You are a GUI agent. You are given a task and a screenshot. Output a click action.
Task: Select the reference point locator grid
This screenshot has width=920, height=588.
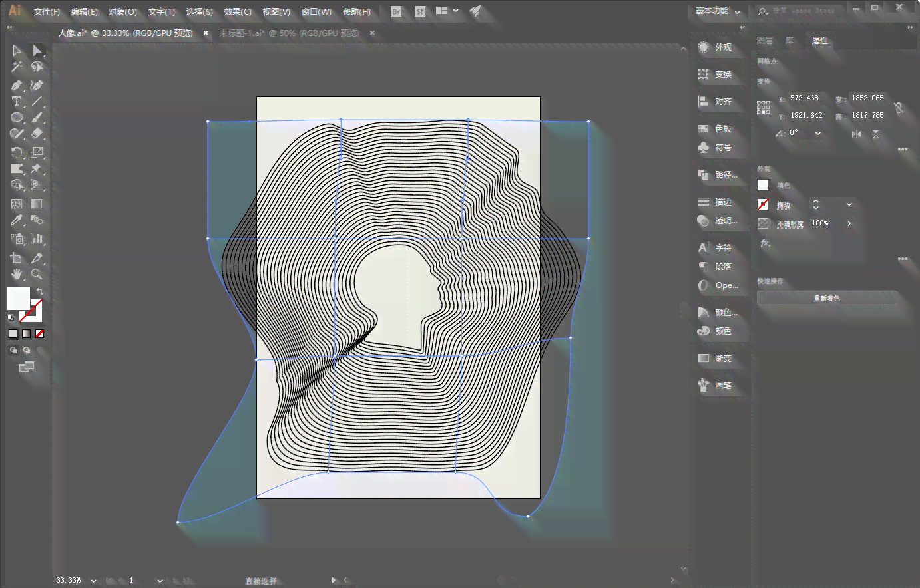pyautogui.click(x=764, y=107)
